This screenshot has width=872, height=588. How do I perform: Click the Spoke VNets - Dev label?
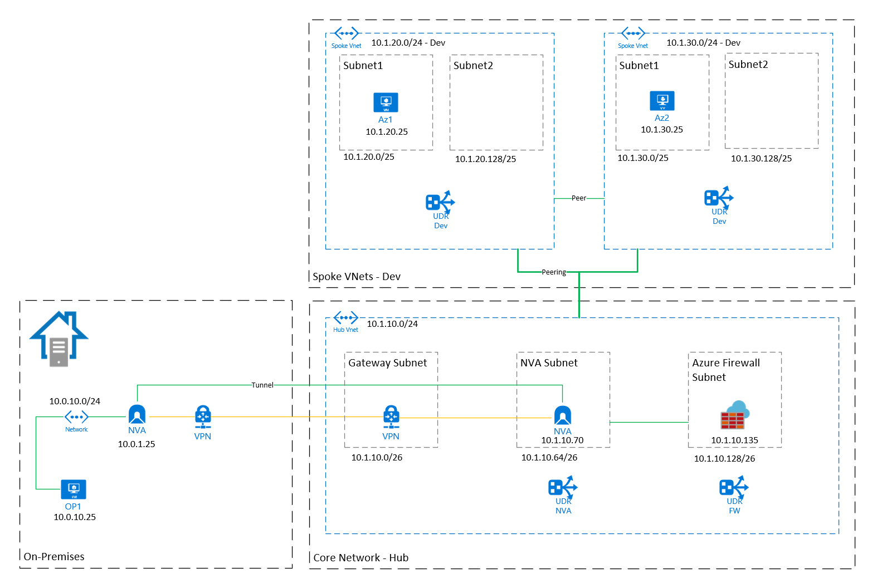pos(357,277)
